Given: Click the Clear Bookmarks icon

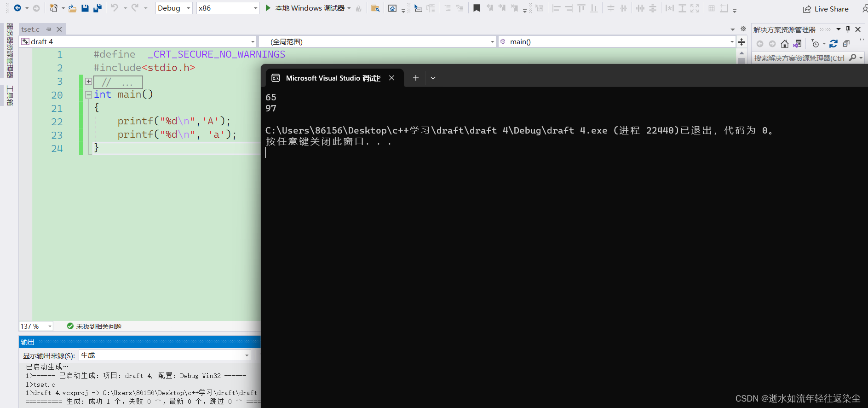Looking at the screenshot, I should coord(514,8).
